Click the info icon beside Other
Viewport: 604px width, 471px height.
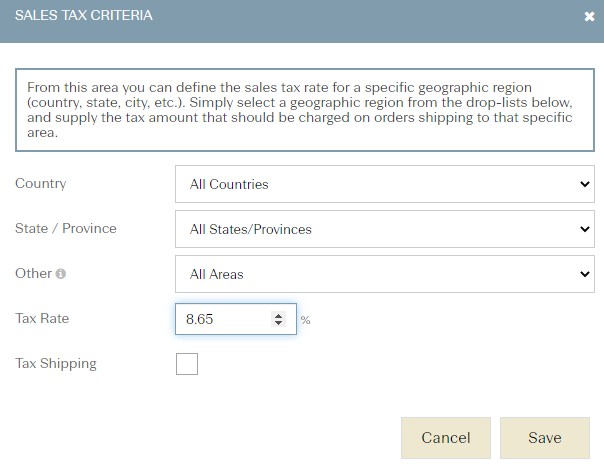[60, 273]
